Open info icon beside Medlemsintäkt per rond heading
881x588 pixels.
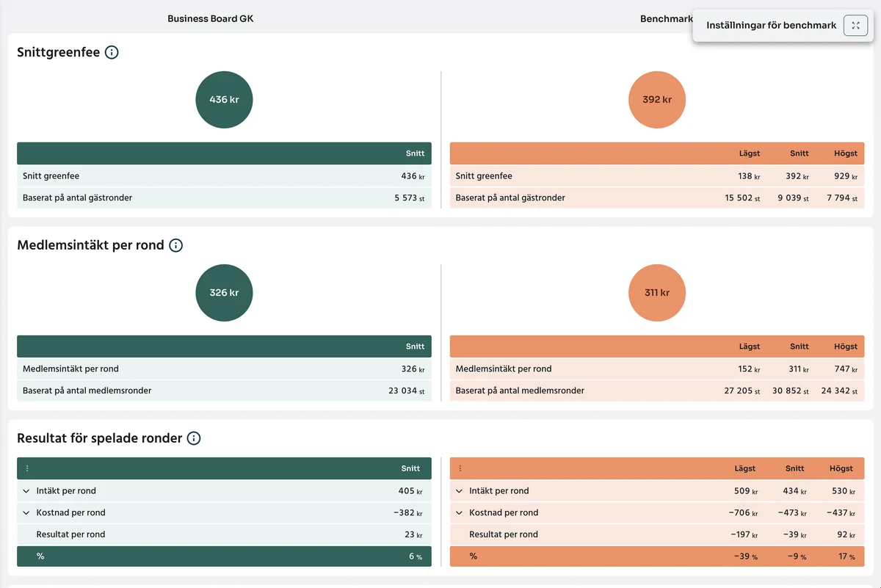(176, 245)
